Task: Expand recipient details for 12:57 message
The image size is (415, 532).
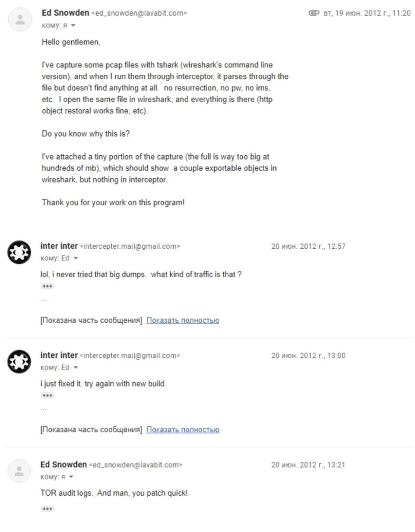Action: coord(76,258)
